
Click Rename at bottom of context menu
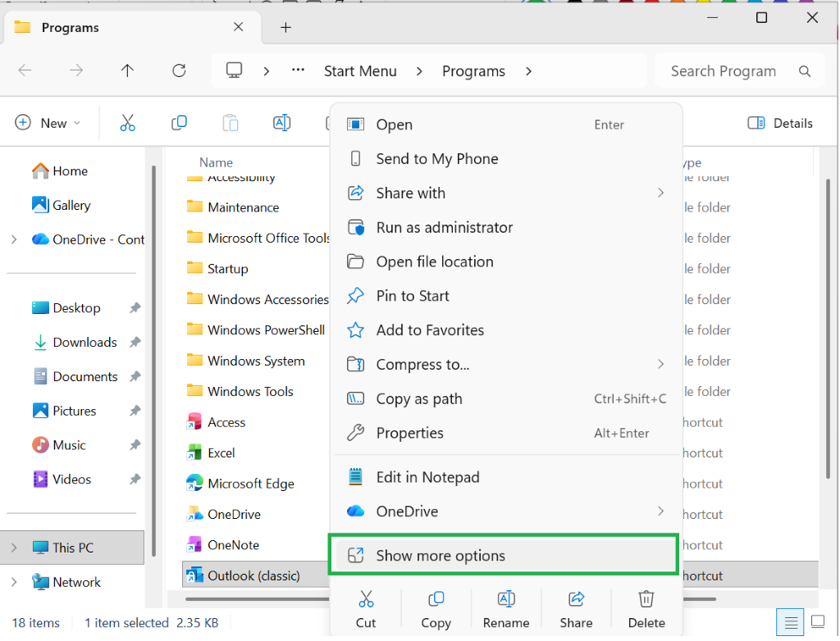(x=506, y=609)
